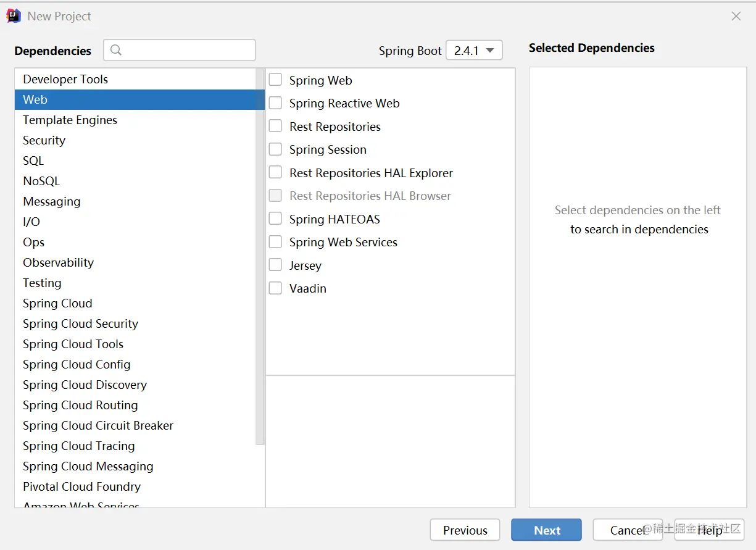Click the IntelliJ IDEA logo icon
The image size is (756, 550).
click(14, 16)
